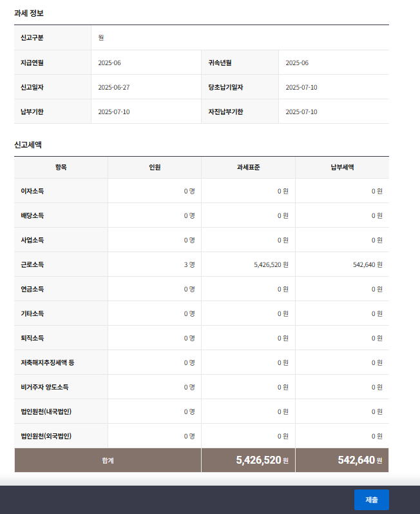Viewport: 420px width, 514px height.
Task: Click 법인원천(외국법인) 납부세액 0 원
Action: click(x=377, y=436)
